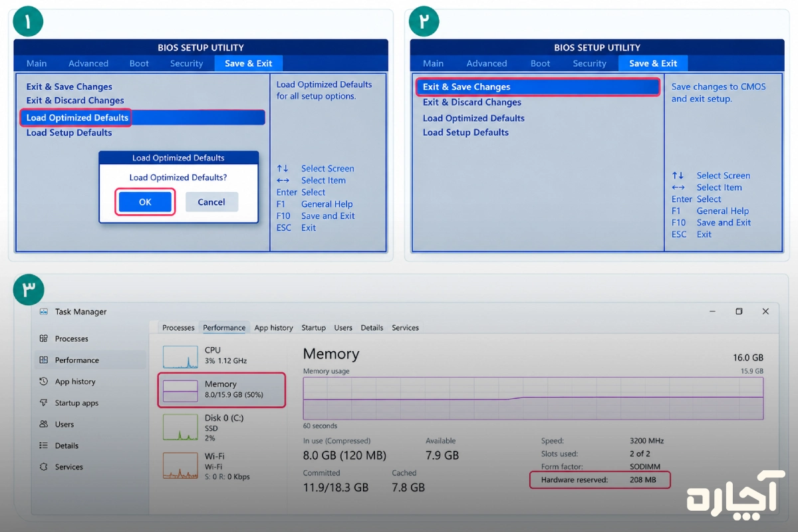The width and height of the screenshot is (798, 532).
Task: Switch to Processes tab in the top tab strip
Action: (178, 328)
